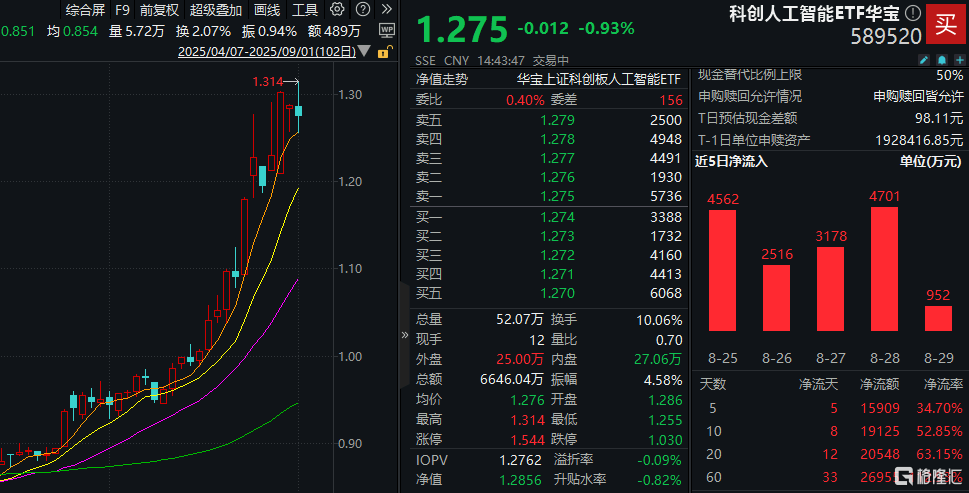Click the 总额 value 6646.04万
This screenshot has width=969, height=493.
coord(512,379)
